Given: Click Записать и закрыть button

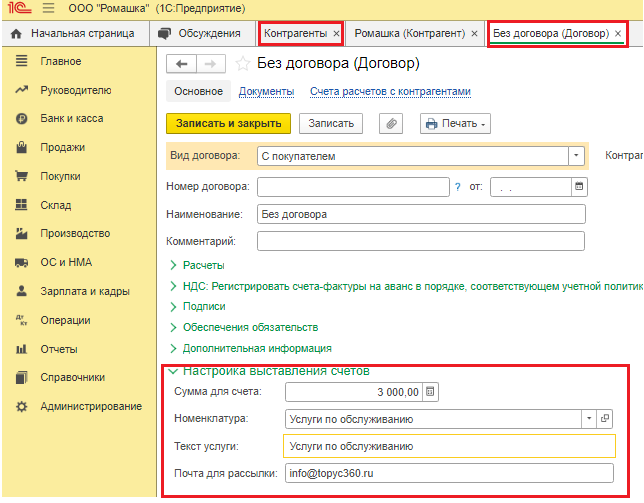Looking at the screenshot, I should (x=228, y=123).
